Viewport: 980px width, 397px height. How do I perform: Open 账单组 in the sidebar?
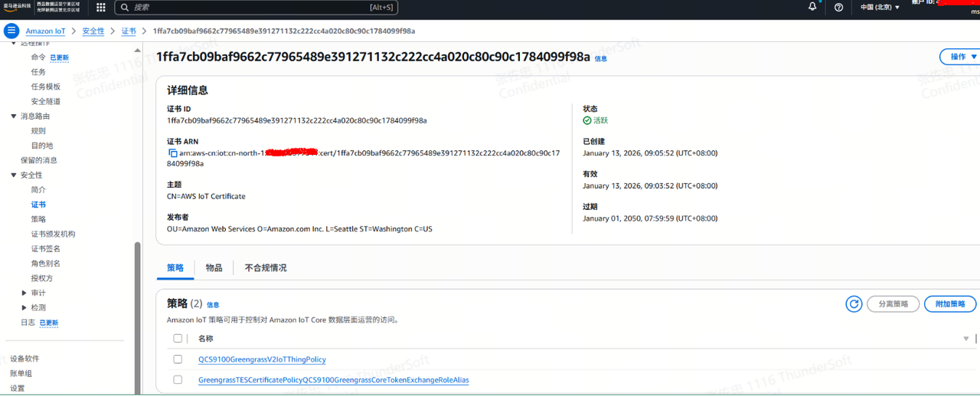click(x=21, y=373)
